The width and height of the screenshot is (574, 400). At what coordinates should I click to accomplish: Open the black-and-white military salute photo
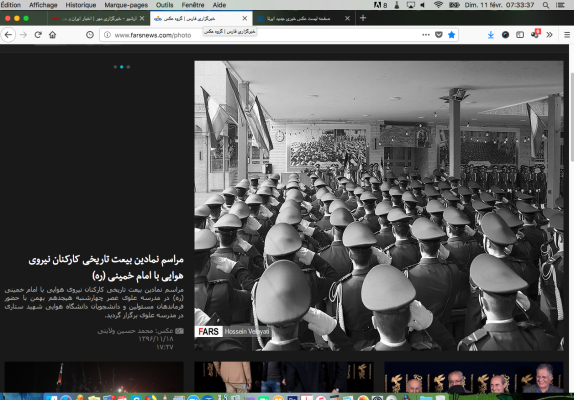click(x=379, y=206)
